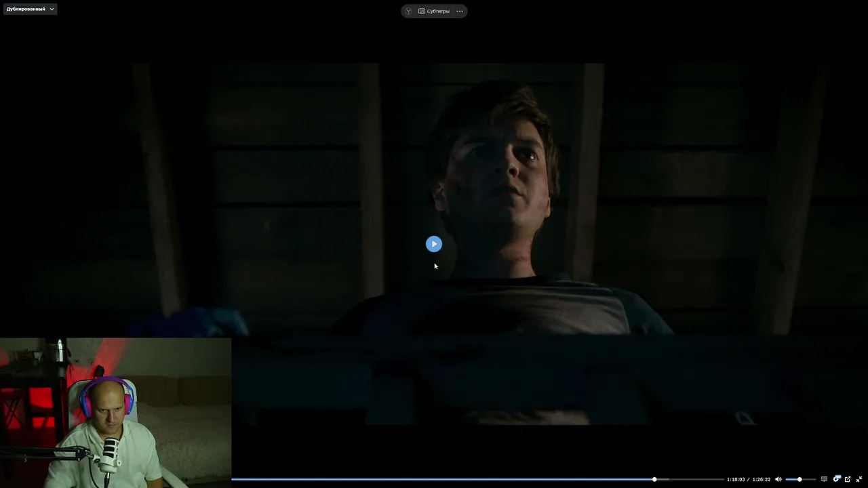Screen dimensions: 868x488
Task: Click the streamer webcam overlay
Action: click(115, 413)
